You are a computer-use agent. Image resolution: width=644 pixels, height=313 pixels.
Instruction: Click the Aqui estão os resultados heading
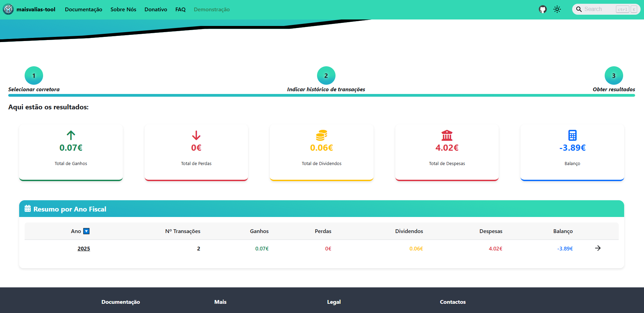pyautogui.click(x=48, y=107)
